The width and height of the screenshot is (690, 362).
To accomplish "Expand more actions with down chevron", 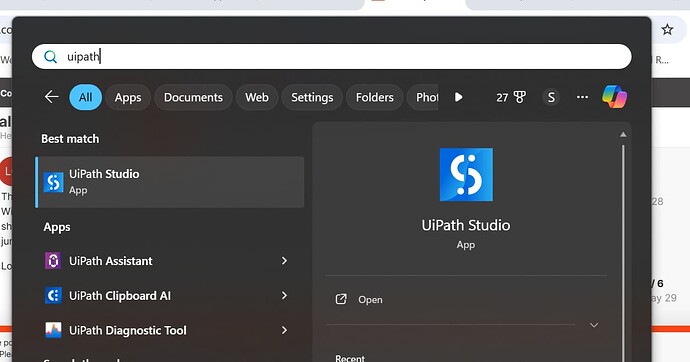I will click(594, 325).
